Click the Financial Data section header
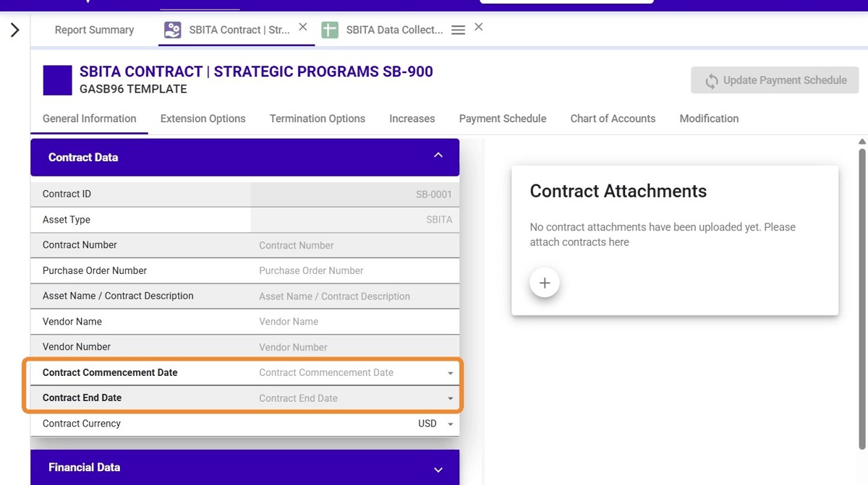Viewport: 868px width, 485px height. point(244,468)
